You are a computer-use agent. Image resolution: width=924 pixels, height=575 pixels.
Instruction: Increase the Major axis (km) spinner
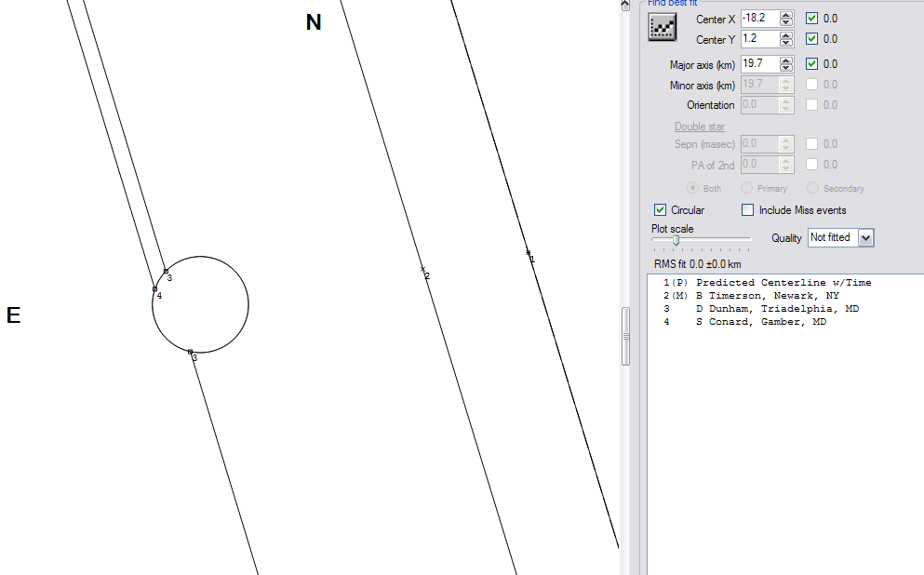pyautogui.click(x=786, y=60)
